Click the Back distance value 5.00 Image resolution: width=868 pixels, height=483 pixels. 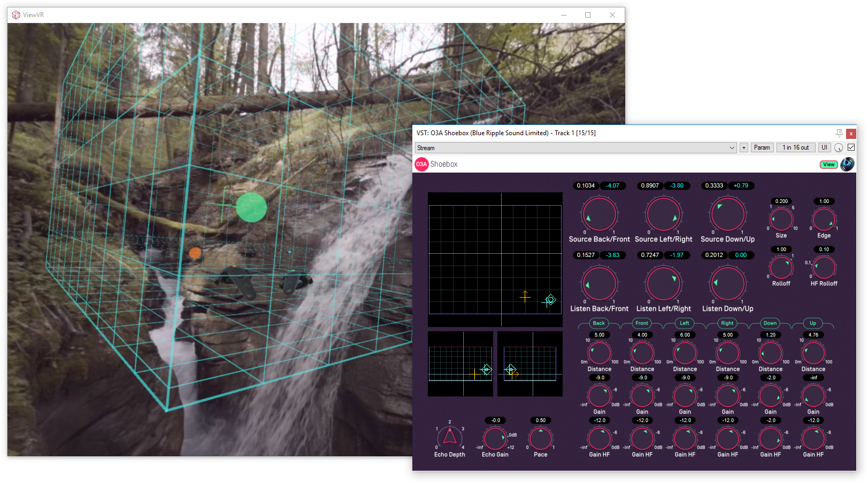coord(599,335)
